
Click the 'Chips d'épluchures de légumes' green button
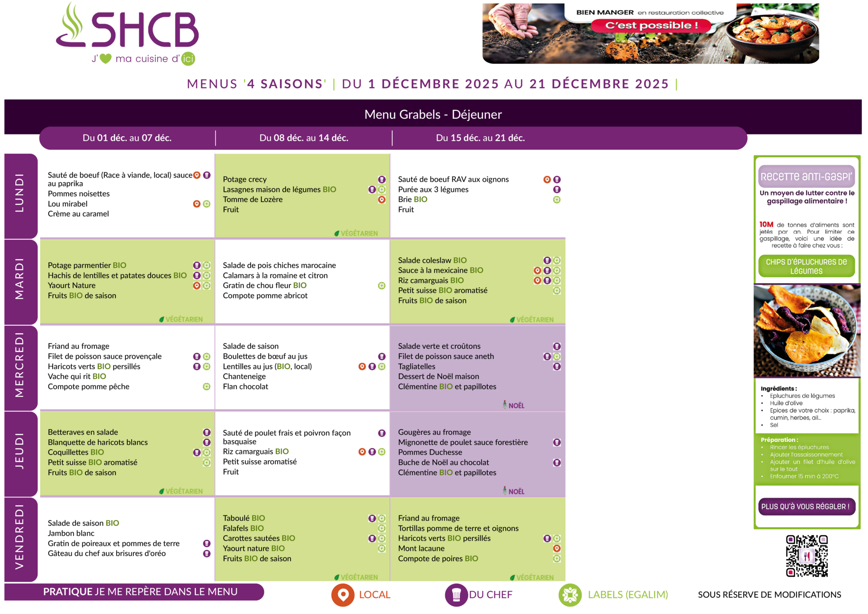click(x=807, y=267)
